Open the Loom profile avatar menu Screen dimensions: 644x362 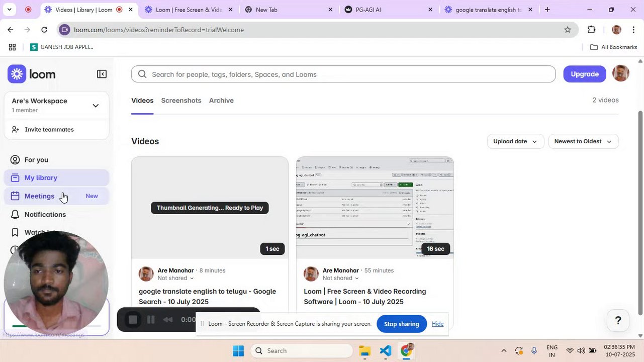tap(621, 73)
